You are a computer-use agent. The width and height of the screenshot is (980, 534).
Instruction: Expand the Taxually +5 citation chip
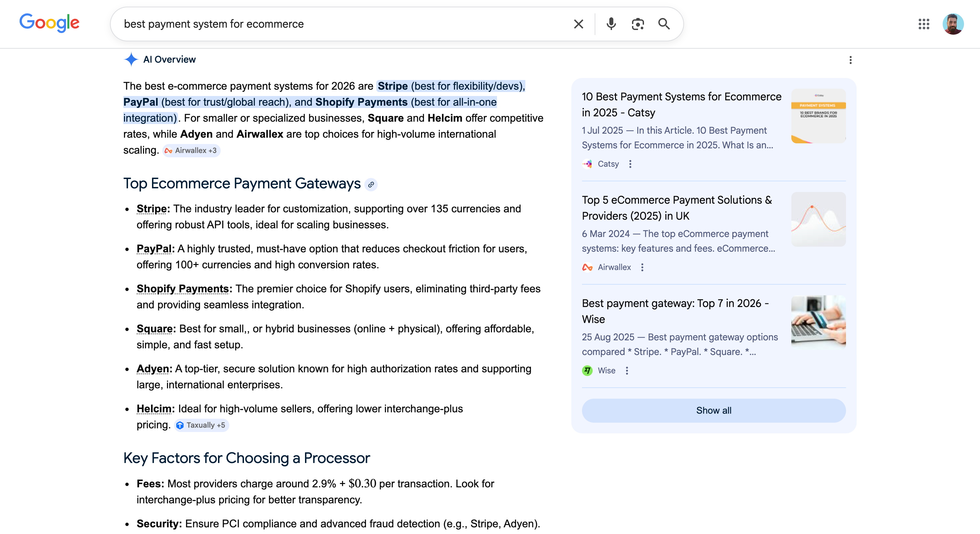click(202, 425)
